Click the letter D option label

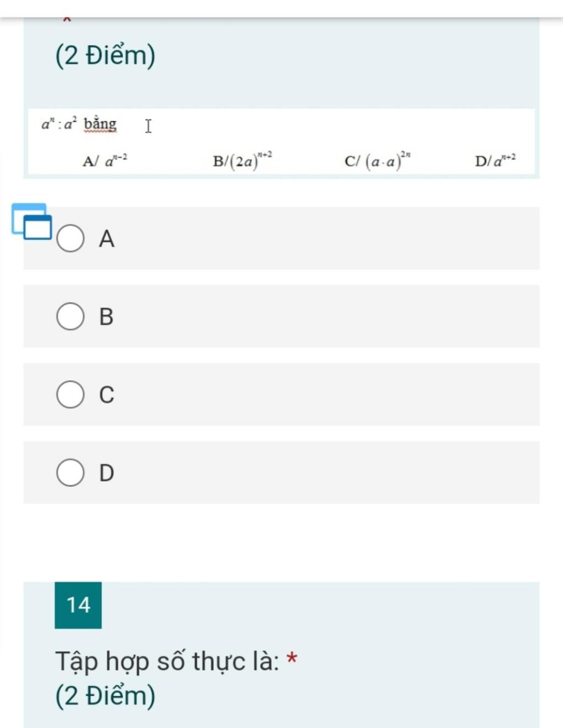(x=107, y=473)
